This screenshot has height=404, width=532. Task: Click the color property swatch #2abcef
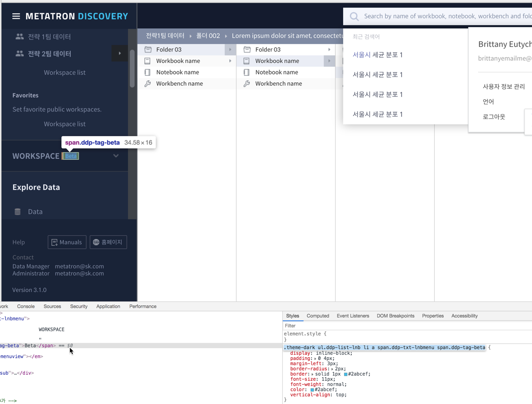(312, 390)
